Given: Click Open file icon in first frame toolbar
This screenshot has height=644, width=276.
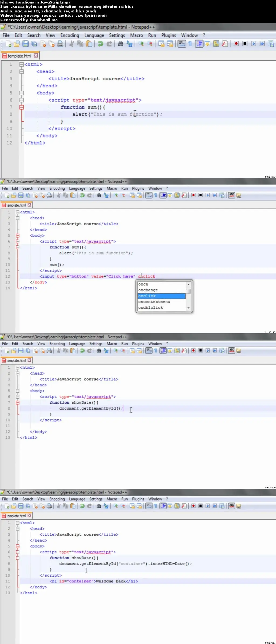Looking at the screenshot, I should point(17,44).
